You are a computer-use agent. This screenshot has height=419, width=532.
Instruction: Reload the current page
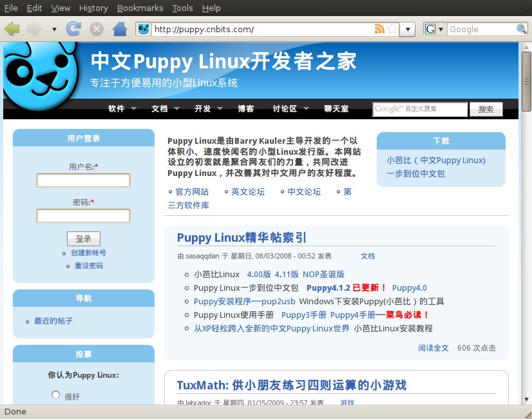[73, 29]
